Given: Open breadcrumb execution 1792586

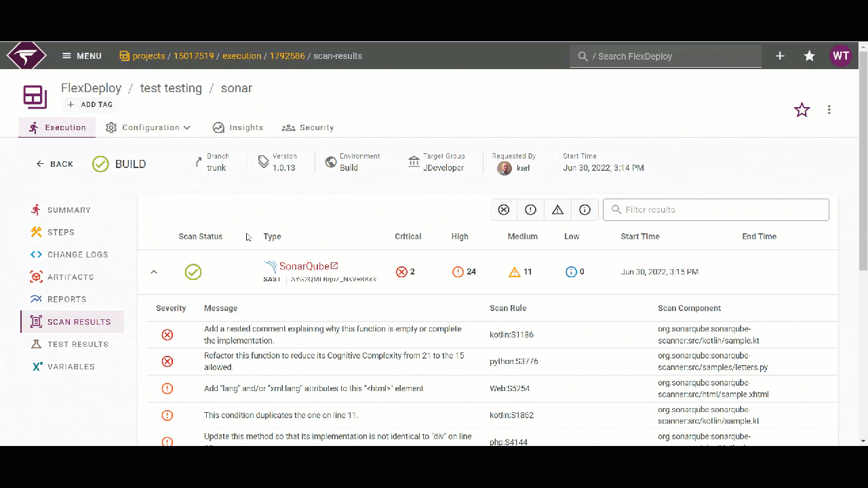Looking at the screenshot, I should [x=288, y=56].
